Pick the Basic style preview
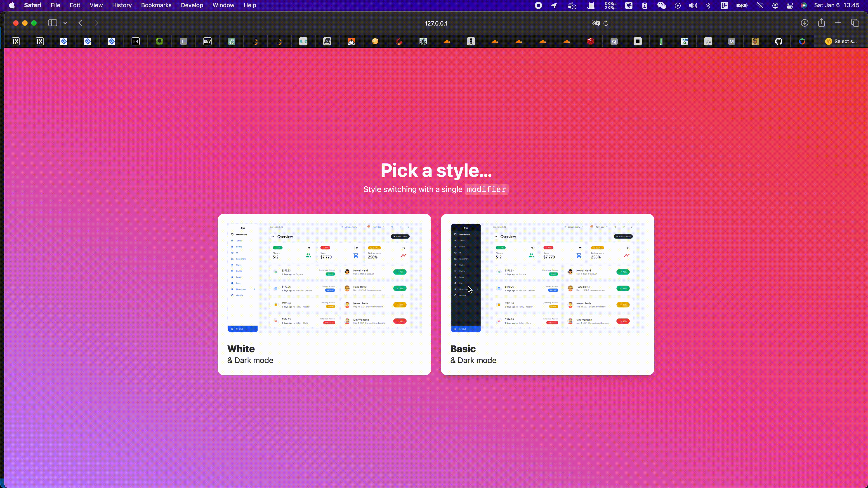This screenshot has width=868, height=488. tap(547, 294)
